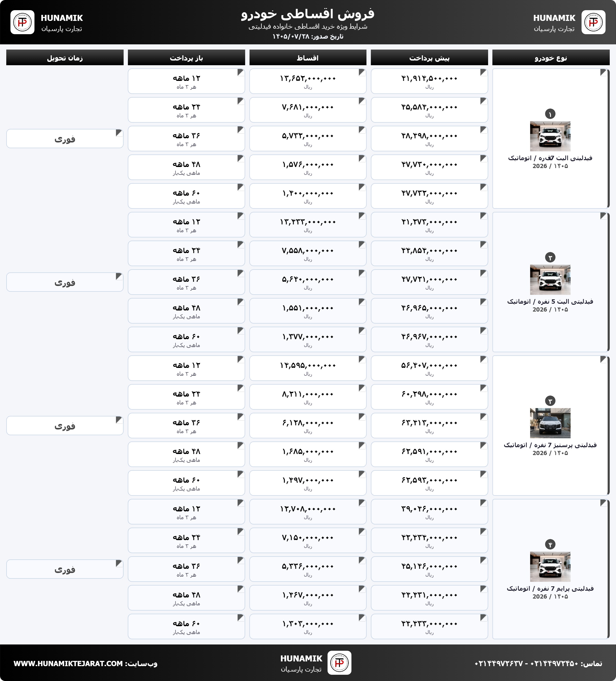Click the 'زمان تحویل' column header
This screenshot has width=616, height=681.
pos(65,58)
